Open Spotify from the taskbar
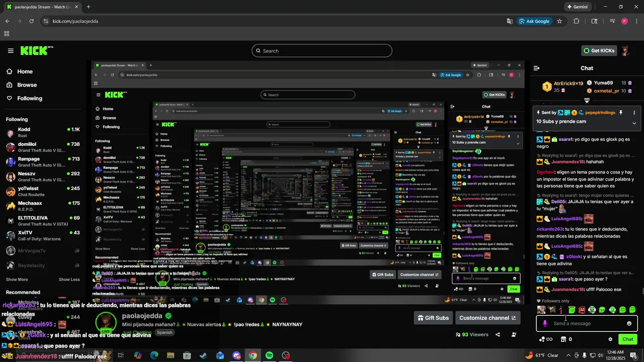The height and width of the screenshot is (362, 644). [x=269, y=355]
